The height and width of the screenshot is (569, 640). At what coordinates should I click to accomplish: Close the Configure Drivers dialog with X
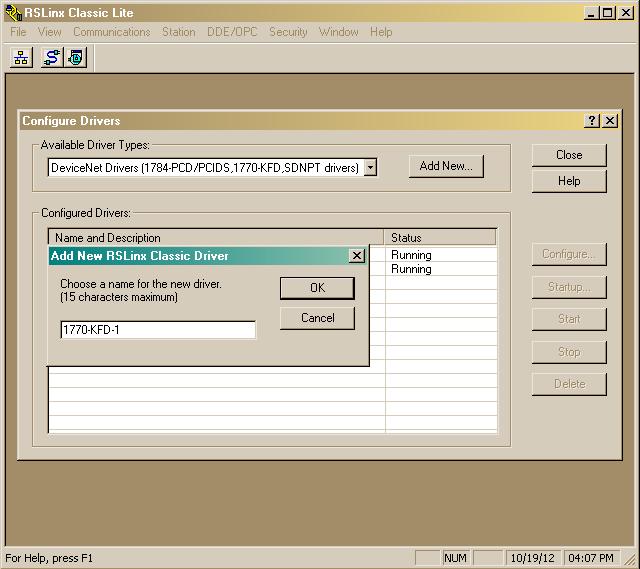(x=610, y=120)
